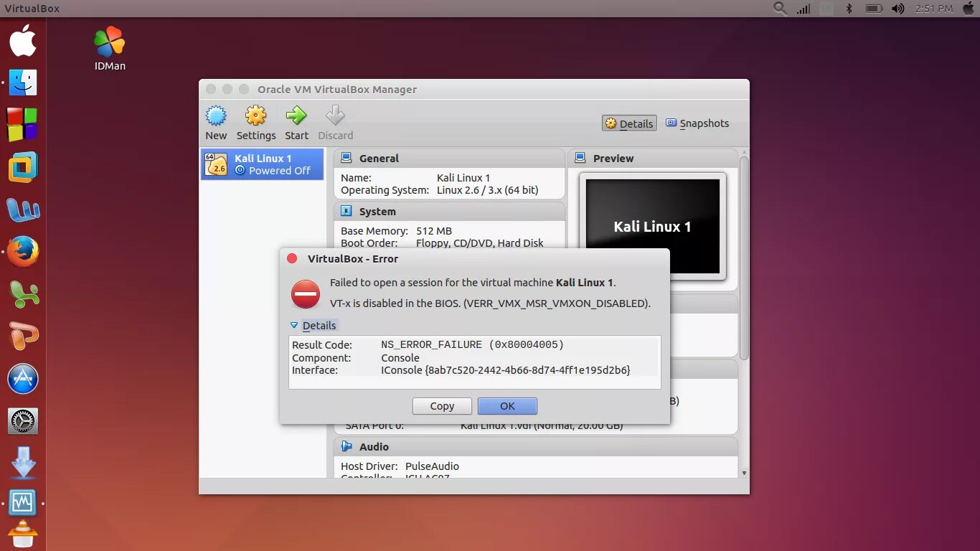Click the Result Code NS_ERROR_FAILURE value
980x551 pixels.
[x=472, y=344]
